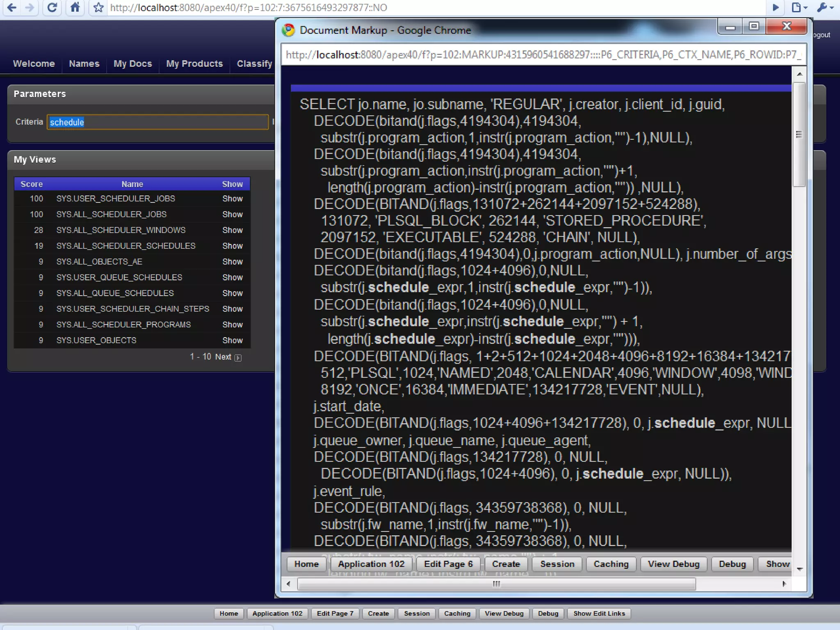840x630 pixels.
Task: Bookmark page with star icon
Action: (98, 8)
